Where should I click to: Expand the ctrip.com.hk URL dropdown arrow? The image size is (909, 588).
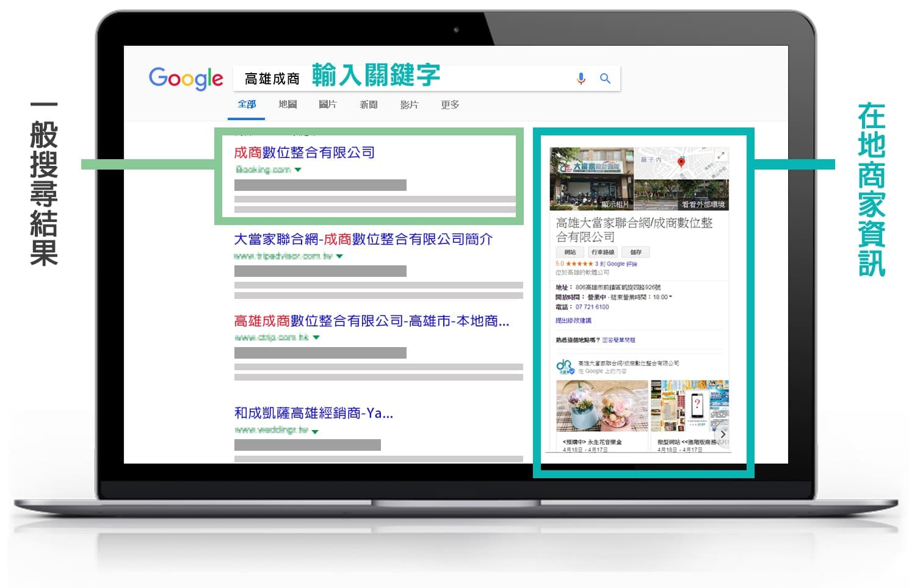click(x=316, y=337)
